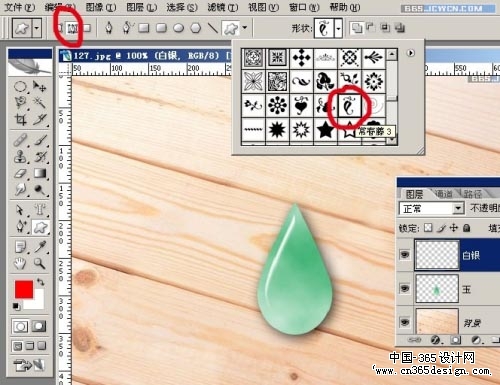Open the 滤镜 (Filter) menu

[223, 7]
